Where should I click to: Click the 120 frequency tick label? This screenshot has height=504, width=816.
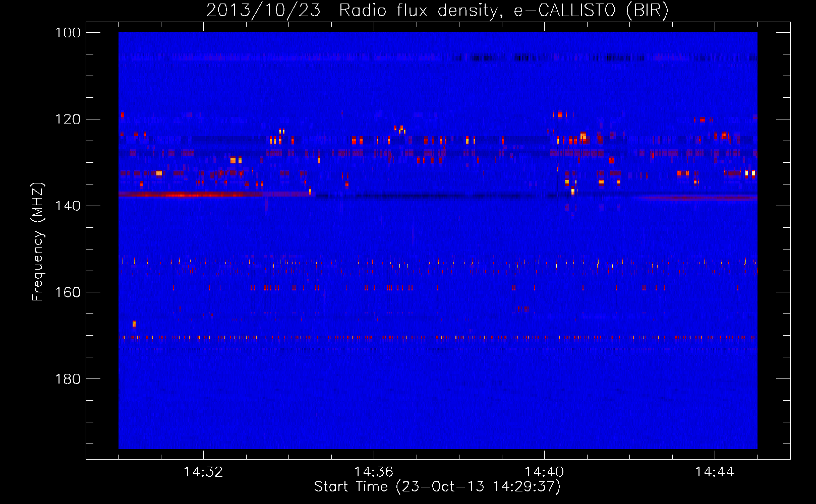[x=68, y=119]
